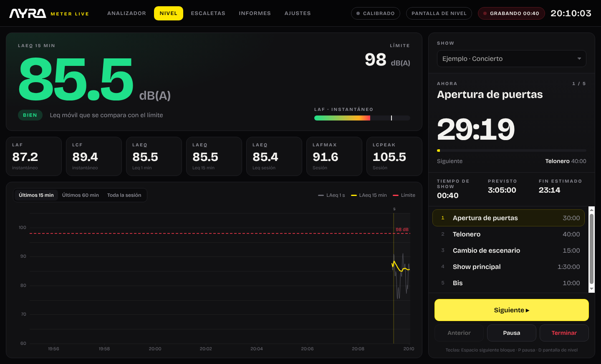Select the Apertura de puertas setlist row
This screenshot has width=601, height=364.
point(508,218)
